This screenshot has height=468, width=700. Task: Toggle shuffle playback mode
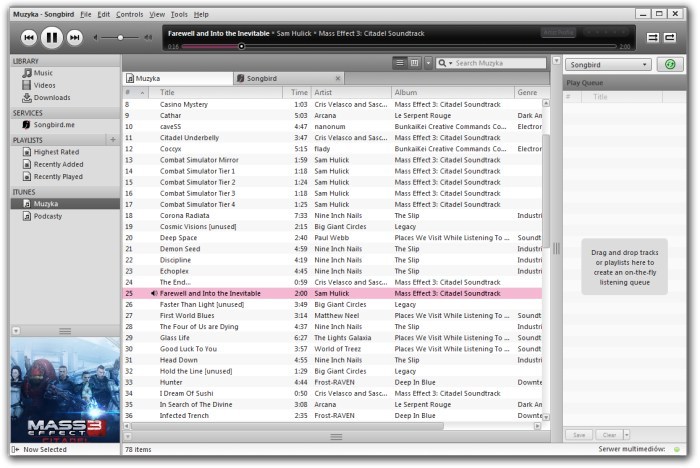(x=653, y=38)
